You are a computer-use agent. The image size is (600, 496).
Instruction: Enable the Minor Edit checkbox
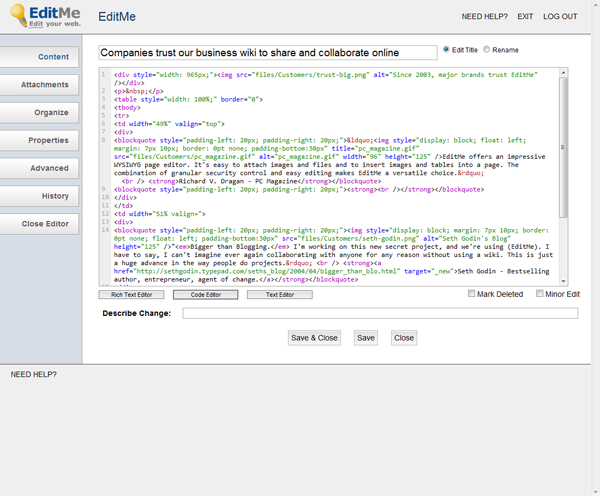540,294
